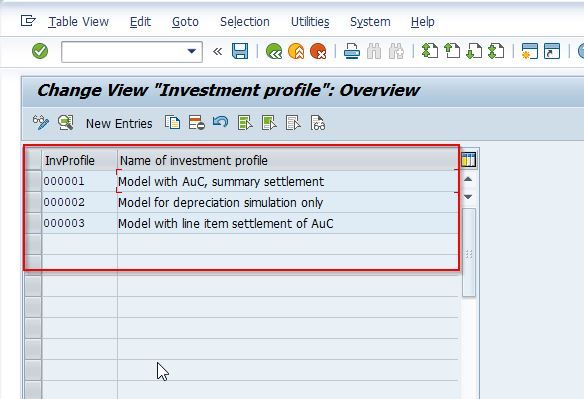Save with the floppy disk icon

pyautogui.click(x=240, y=51)
